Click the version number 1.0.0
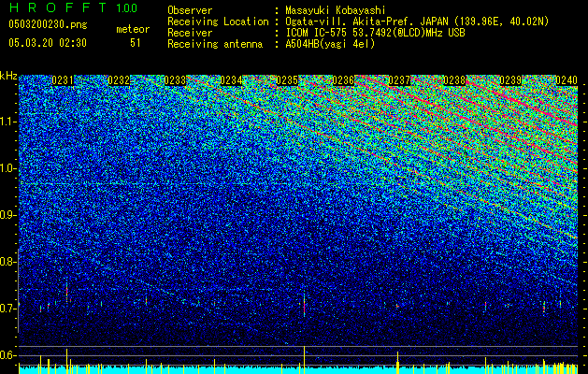 tap(126, 8)
